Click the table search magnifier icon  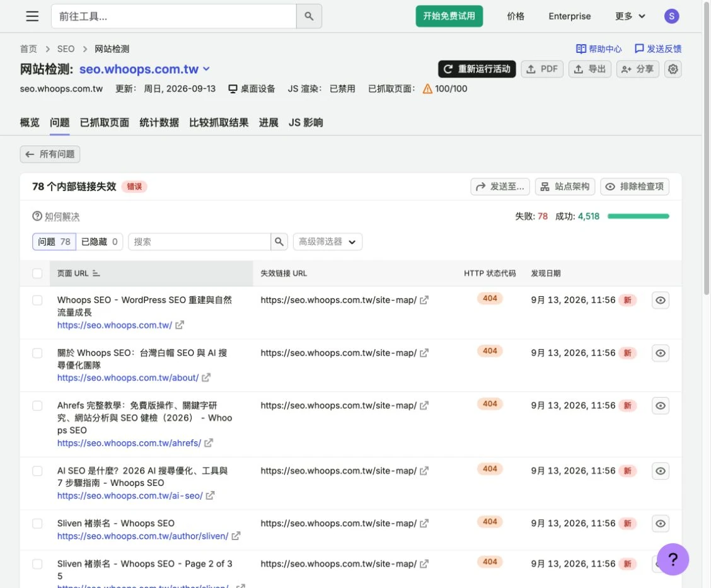pos(279,241)
